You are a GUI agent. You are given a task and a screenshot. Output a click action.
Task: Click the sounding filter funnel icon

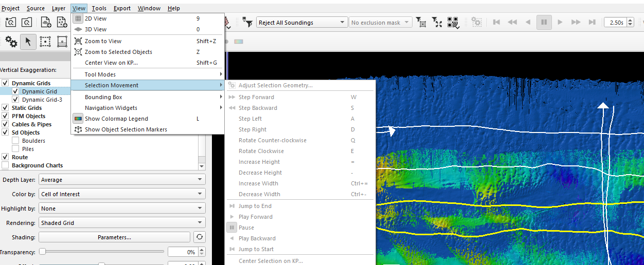pyautogui.click(x=248, y=23)
